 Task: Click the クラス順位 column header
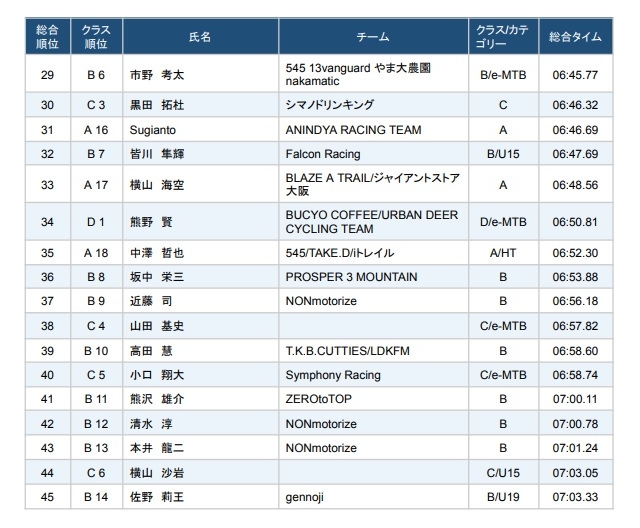pyautogui.click(x=96, y=37)
